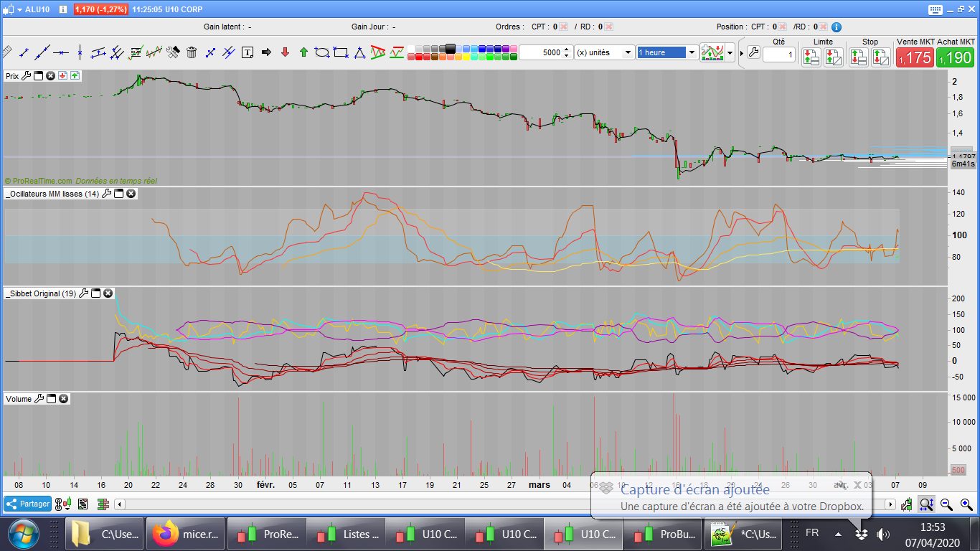Viewport: 980px width, 551px height.
Task: Select the trash can delete tool
Action: point(192,52)
